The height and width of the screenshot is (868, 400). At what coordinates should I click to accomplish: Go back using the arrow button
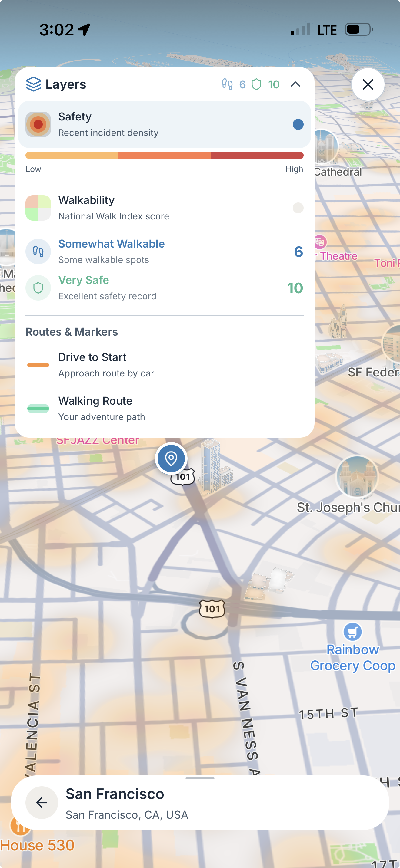42,803
